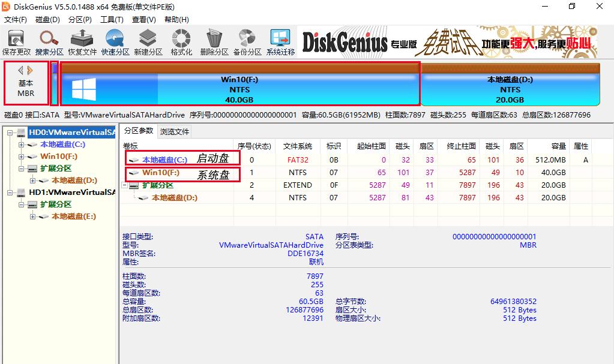Click the DiskGenius app icon in title bar
Image resolution: width=614 pixels, height=364 pixels.
pyautogui.click(x=6, y=7)
